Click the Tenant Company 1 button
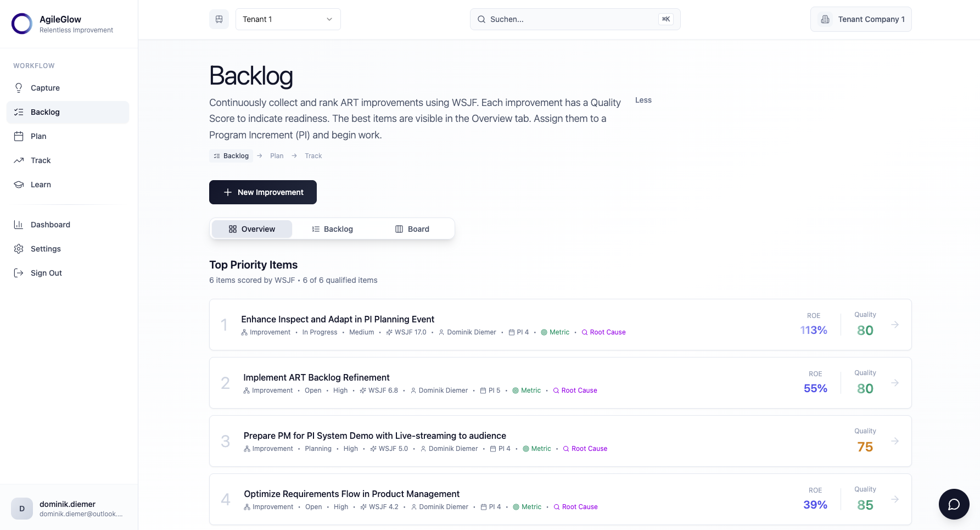This screenshot has width=980, height=530. 861,19
